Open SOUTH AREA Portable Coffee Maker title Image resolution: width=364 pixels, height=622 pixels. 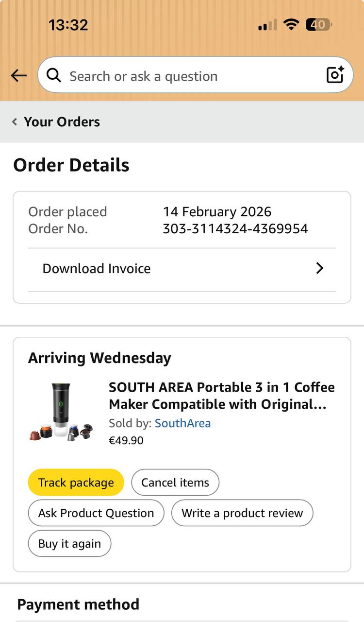pyautogui.click(x=222, y=396)
